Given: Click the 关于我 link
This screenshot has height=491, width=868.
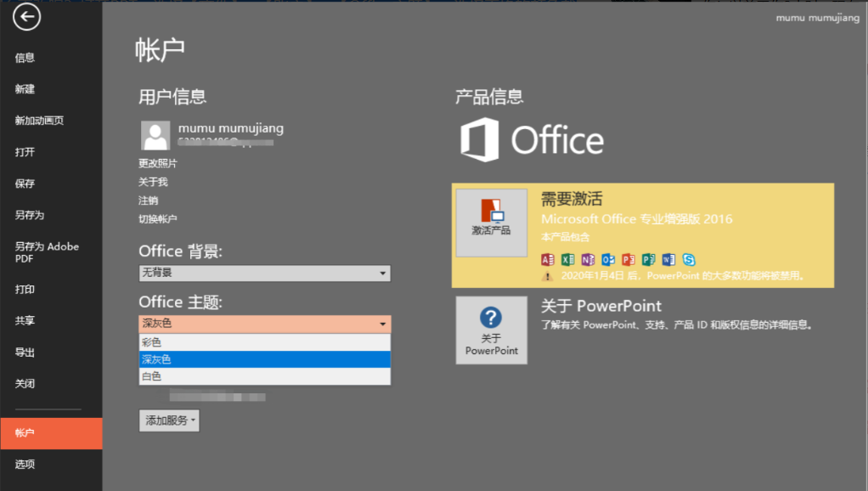Looking at the screenshot, I should (153, 182).
